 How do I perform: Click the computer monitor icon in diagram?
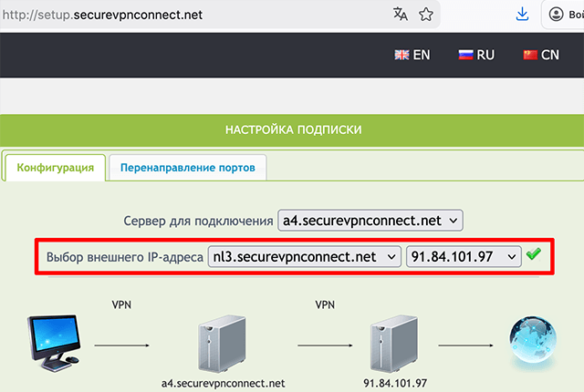(x=55, y=343)
